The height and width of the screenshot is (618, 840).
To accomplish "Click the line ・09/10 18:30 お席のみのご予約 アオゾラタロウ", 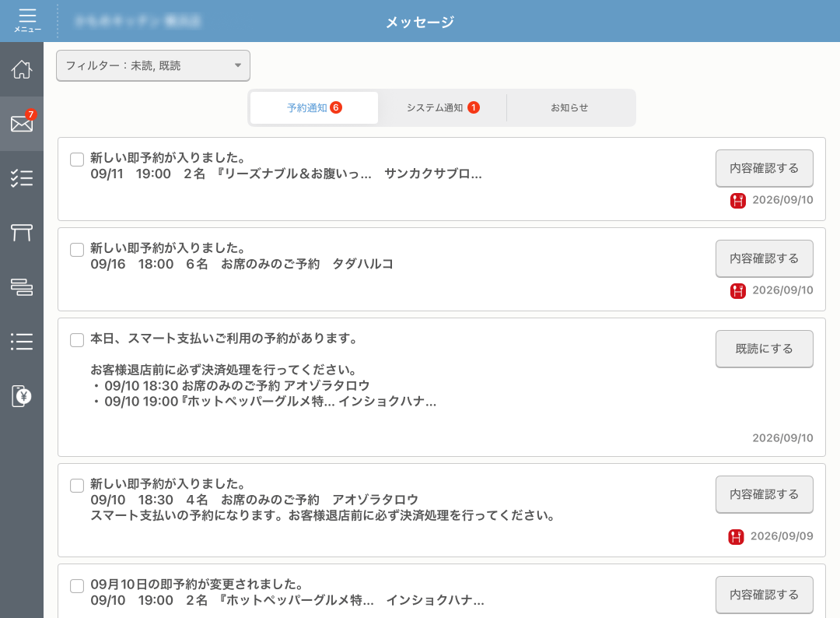I will 230,386.
